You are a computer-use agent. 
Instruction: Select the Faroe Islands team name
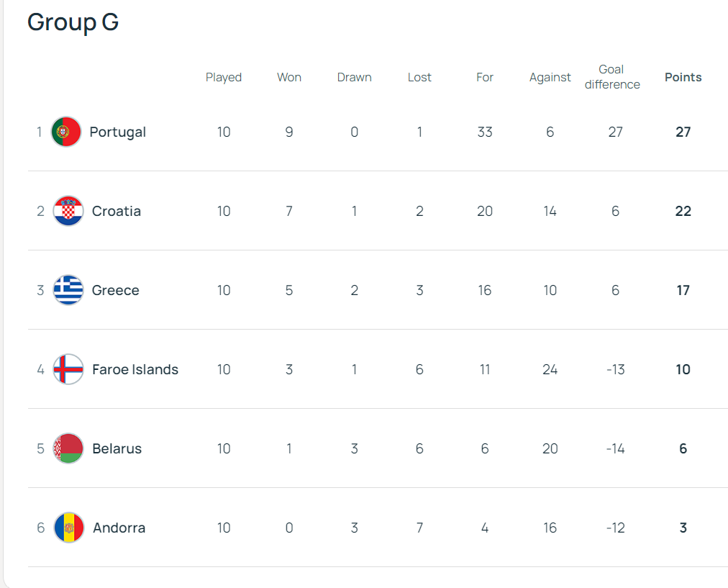point(135,370)
